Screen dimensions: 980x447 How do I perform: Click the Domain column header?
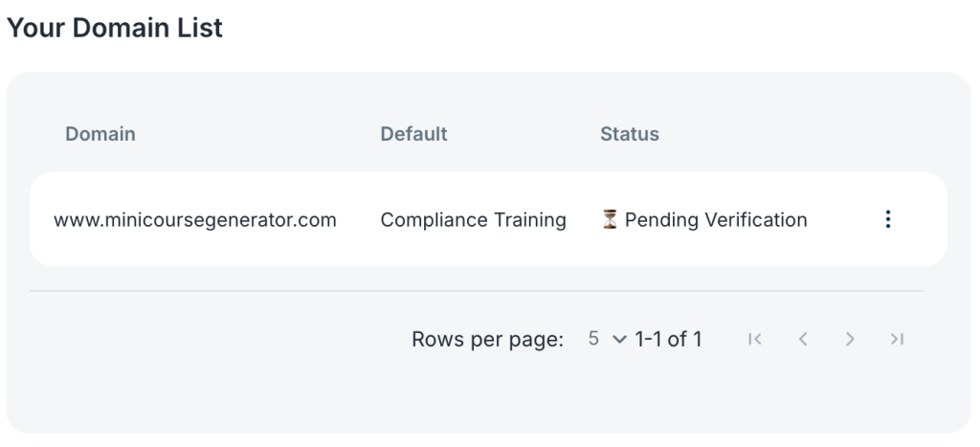pyautogui.click(x=100, y=134)
